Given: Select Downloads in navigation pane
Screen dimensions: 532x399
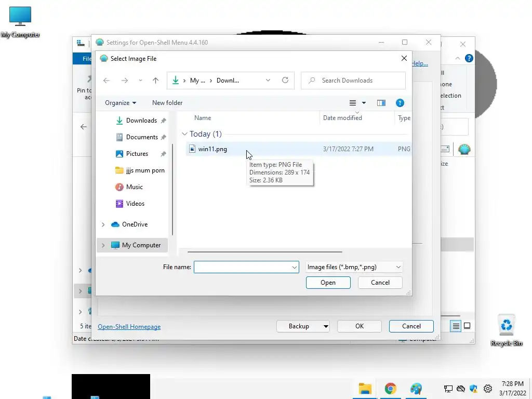Looking at the screenshot, I should coord(141,121).
